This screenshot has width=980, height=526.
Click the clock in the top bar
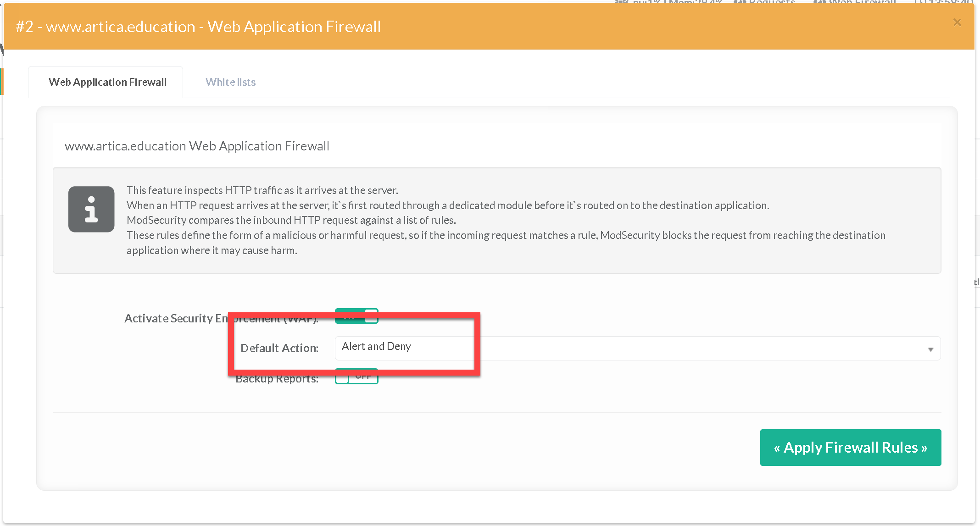pyautogui.click(x=944, y=2)
